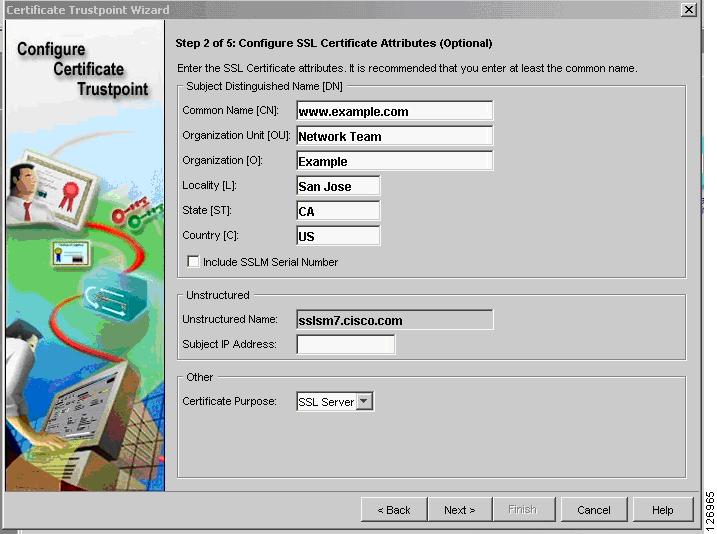717x534 pixels.
Task: Click the 'Subject IP Address:' label
Action: tap(230, 344)
